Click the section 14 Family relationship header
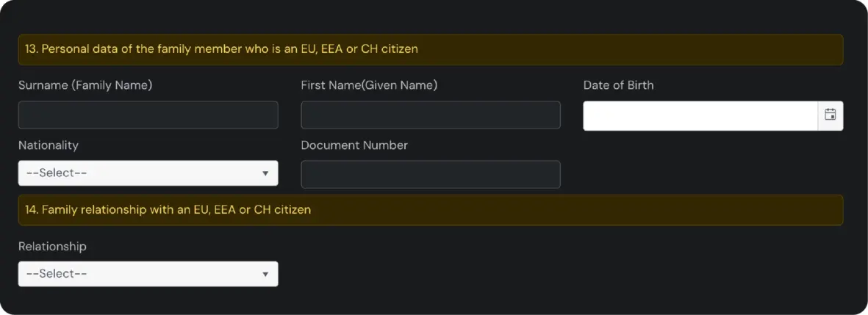Image resolution: width=868 pixels, height=315 pixels. (431, 210)
